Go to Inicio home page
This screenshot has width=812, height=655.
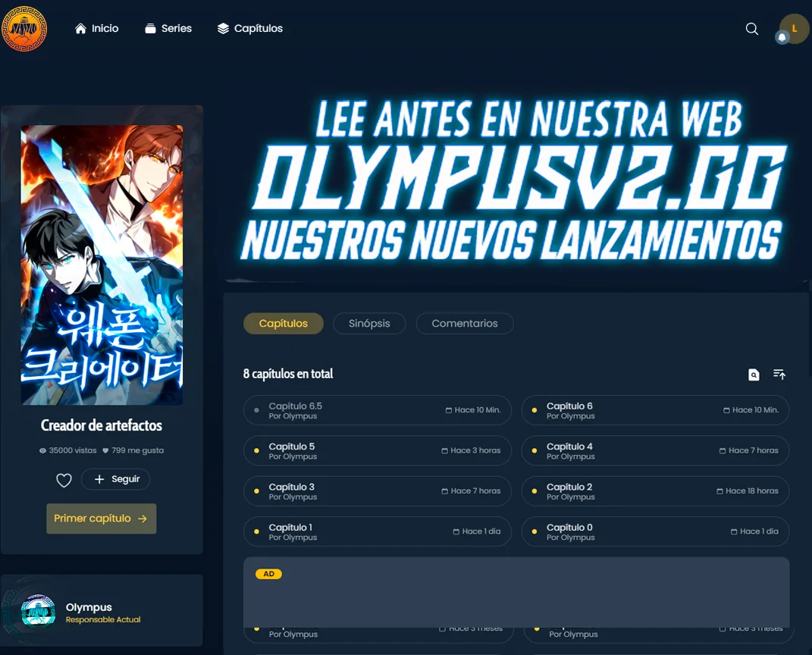[97, 29]
